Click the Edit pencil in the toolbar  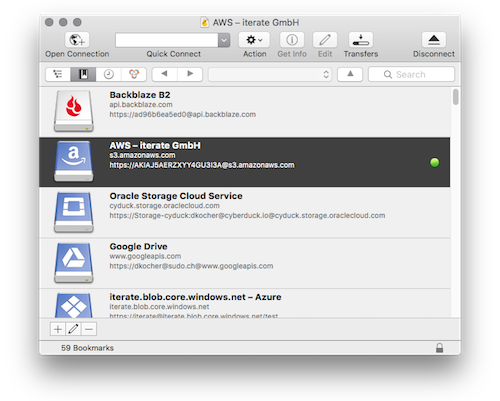tap(325, 40)
